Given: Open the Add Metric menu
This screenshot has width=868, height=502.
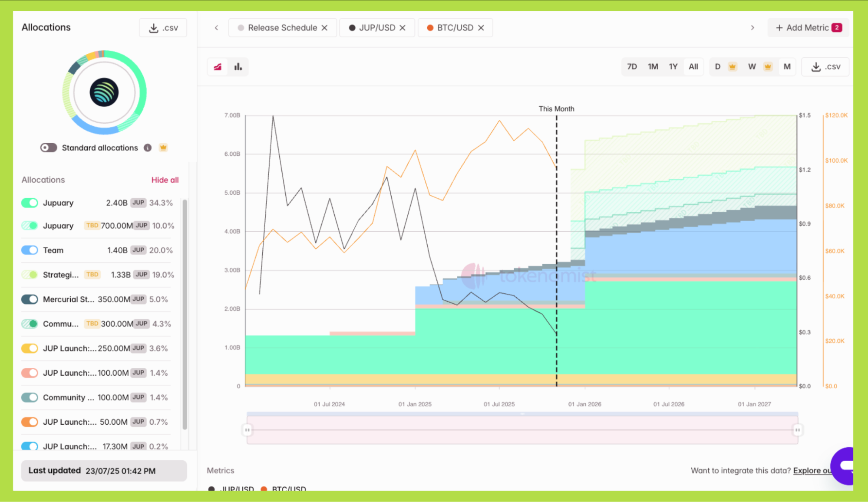Looking at the screenshot, I should pos(808,28).
